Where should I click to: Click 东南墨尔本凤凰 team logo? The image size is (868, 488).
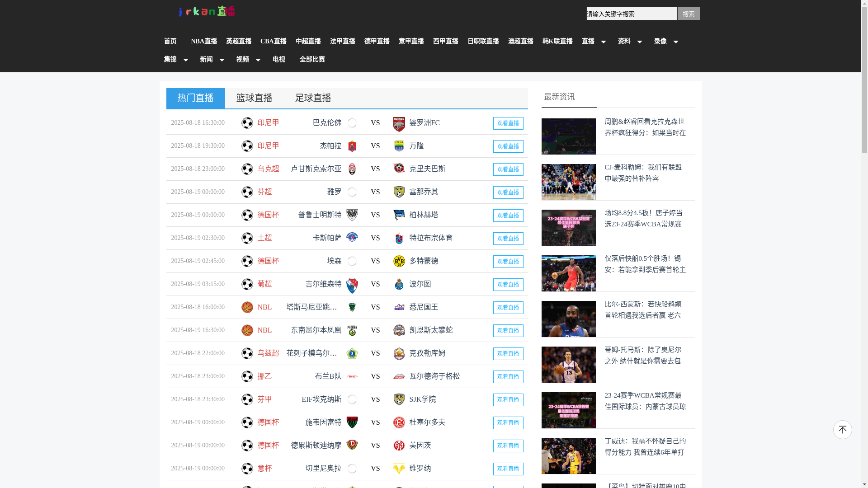pyautogui.click(x=352, y=330)
